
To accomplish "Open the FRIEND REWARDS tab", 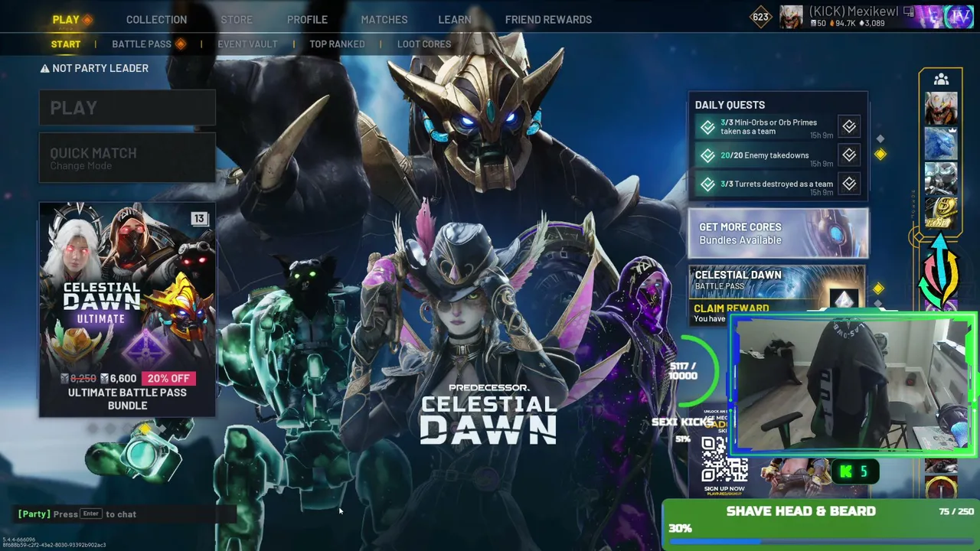I will (x=548, y=20).
